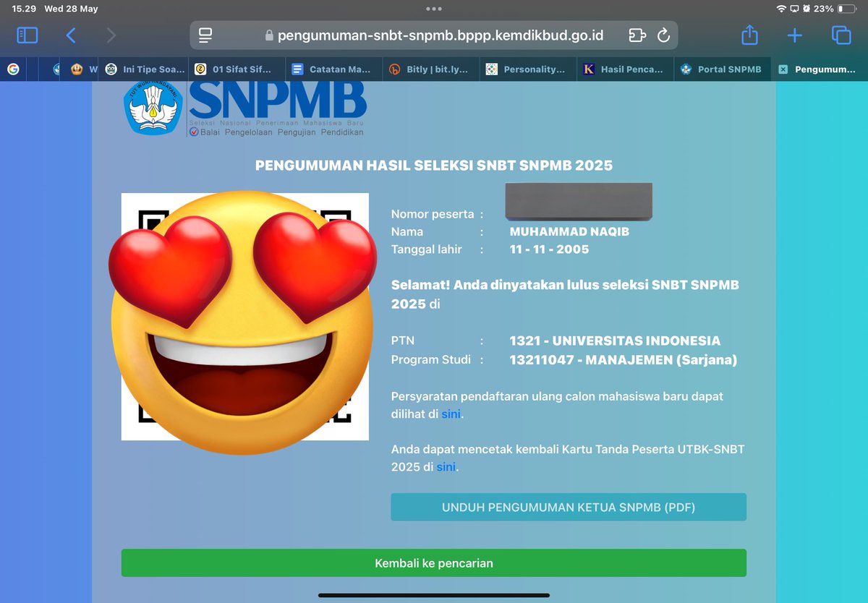
Task: Switch to the 'Catatan Ma...' tab
Action: click(333, 69)
